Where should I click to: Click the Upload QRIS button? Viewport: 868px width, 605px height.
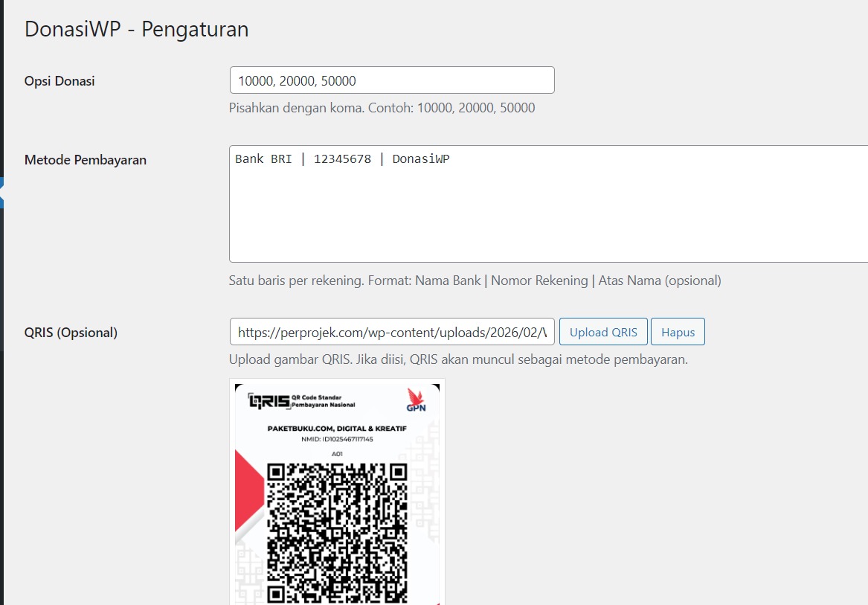tap(602, 331)
